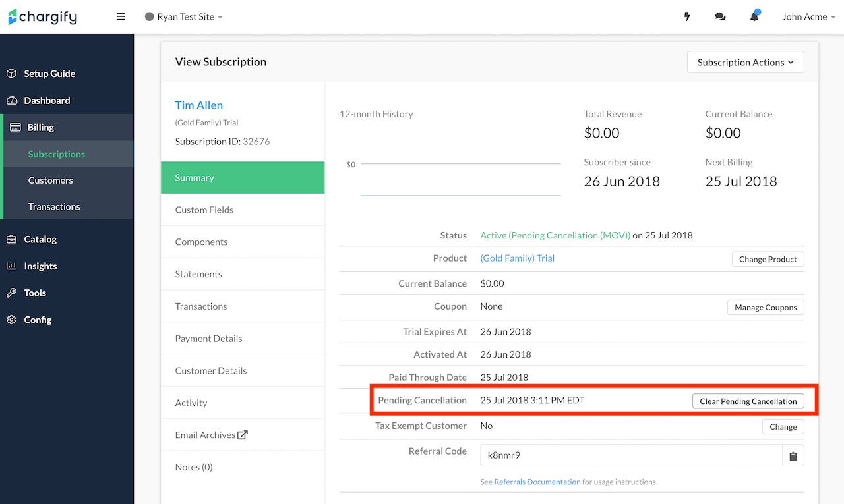
Task: Open Email Archives tab
Action: (x=243, y=435)
